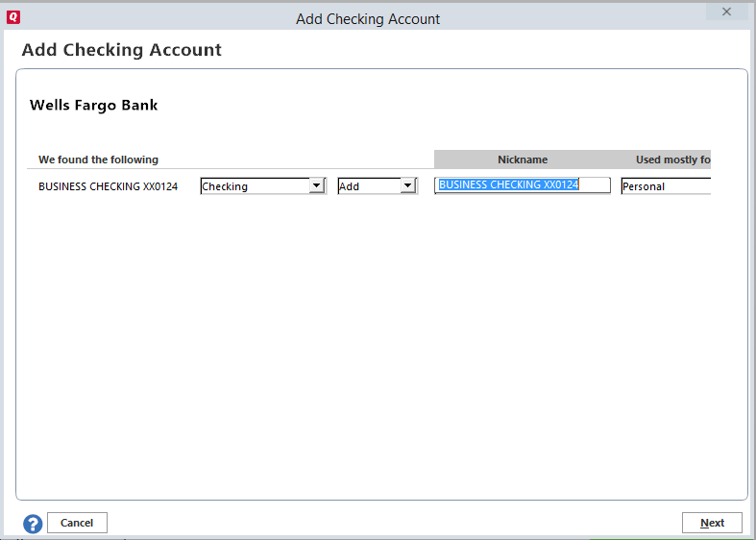The image size is (756, 540).
Task: Open the Checking account type dropdown
Action: click(x=263, y=186)
